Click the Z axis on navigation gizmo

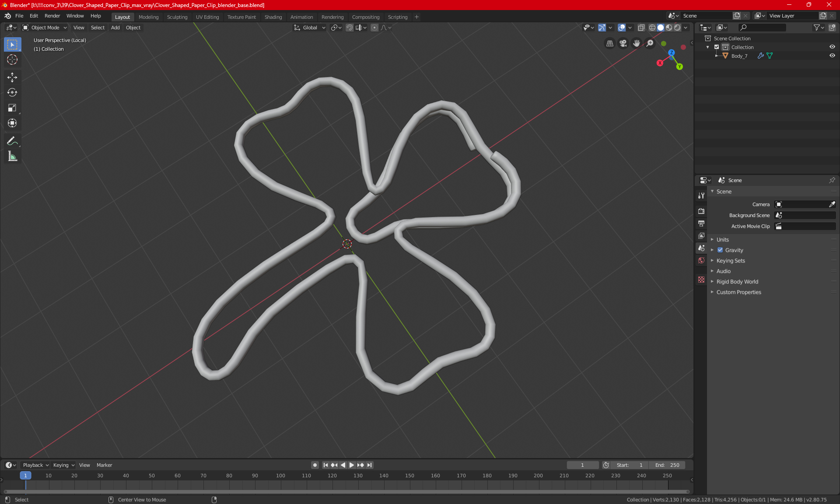pos(672,52)
